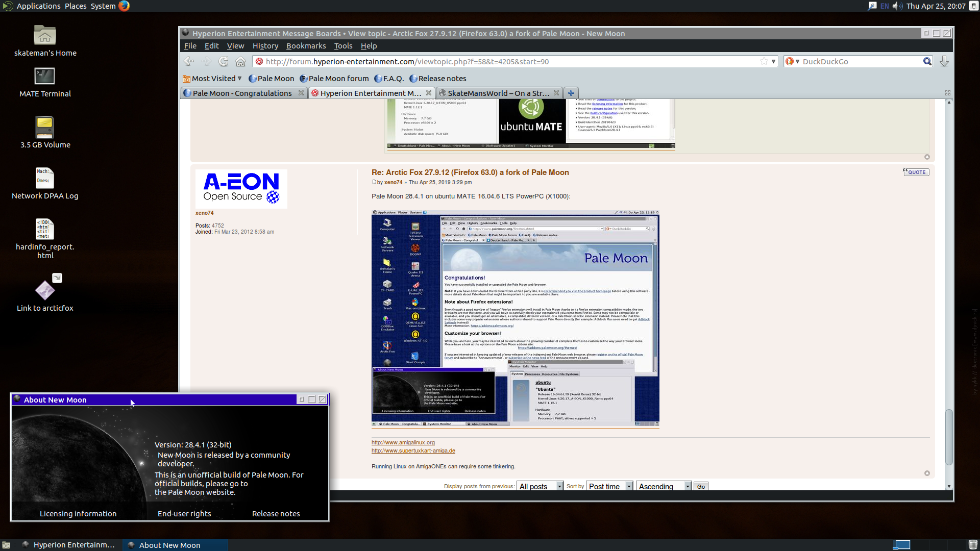Launch MATE Terminal desktop icon

(45, 83)
